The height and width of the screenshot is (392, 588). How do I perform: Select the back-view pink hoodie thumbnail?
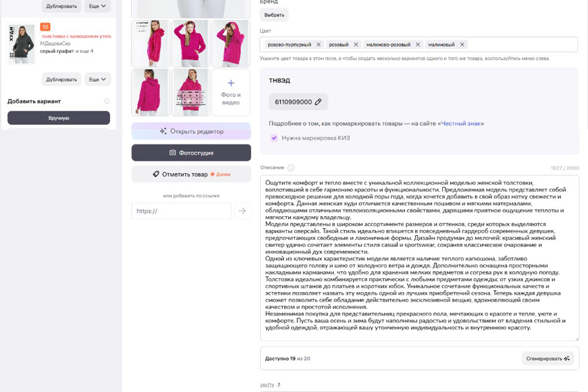click(151, 92)
